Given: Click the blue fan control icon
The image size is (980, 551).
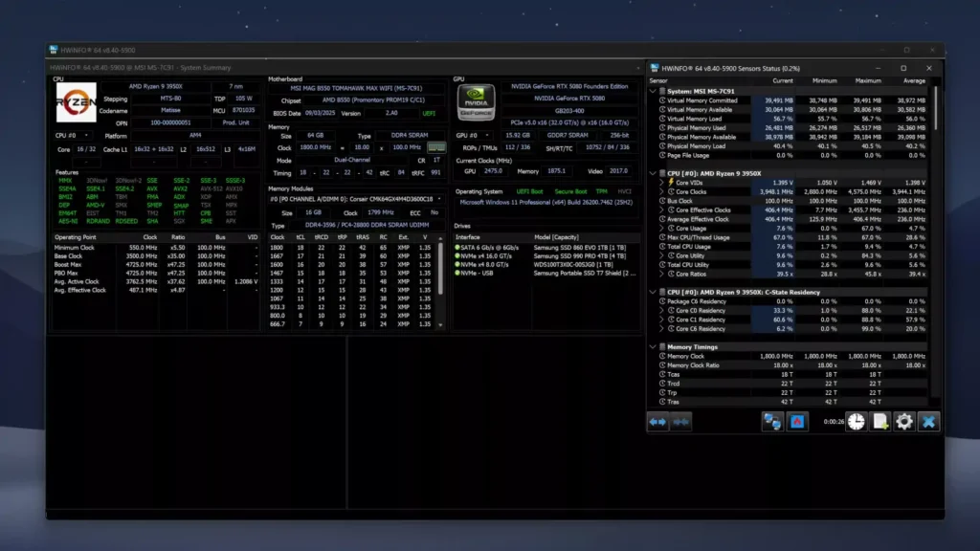Looking at the screenshot, I should click(797, 422).
